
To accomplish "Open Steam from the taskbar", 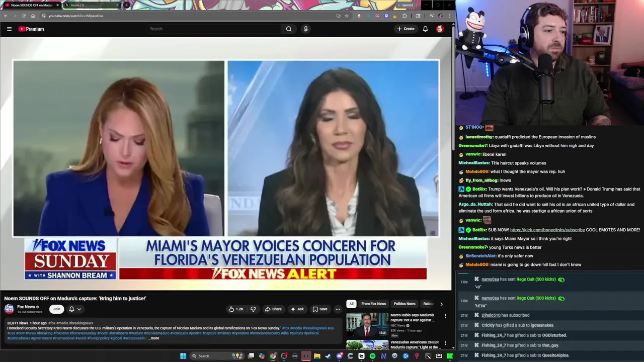I will coord(328,356).
